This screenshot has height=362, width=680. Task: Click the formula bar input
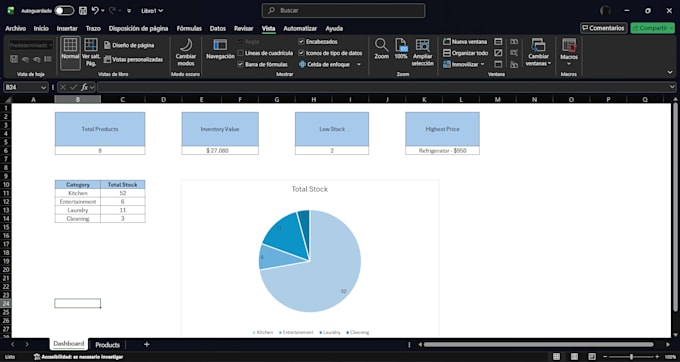pyautogui.click(x=383, y=88)
